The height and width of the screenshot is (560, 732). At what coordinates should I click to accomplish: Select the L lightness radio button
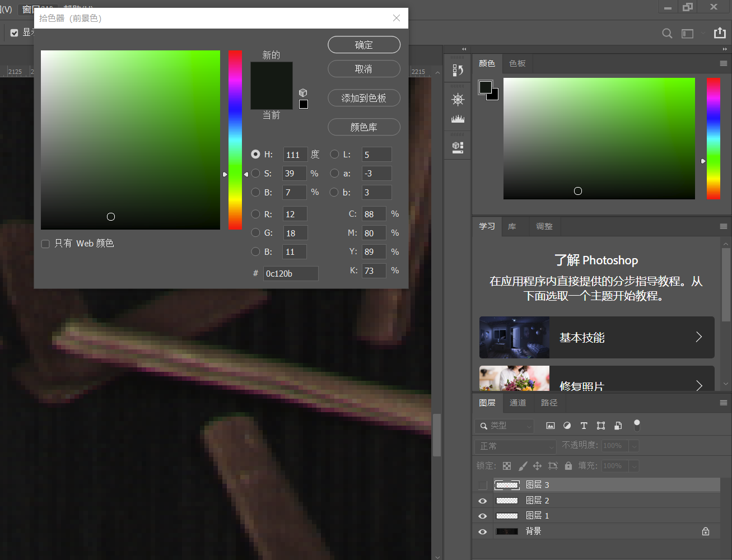(334, 154)
